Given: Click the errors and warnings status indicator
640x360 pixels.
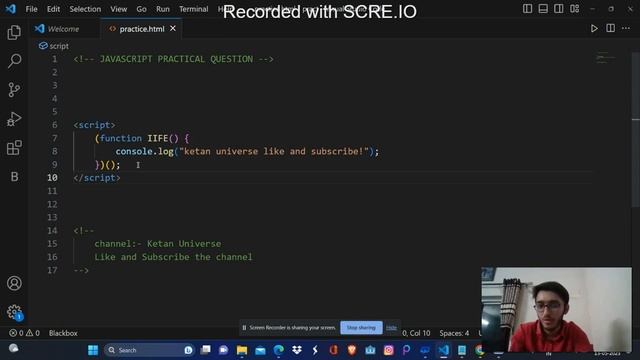Looking at the screenshot, I should (x=24, y=333).
